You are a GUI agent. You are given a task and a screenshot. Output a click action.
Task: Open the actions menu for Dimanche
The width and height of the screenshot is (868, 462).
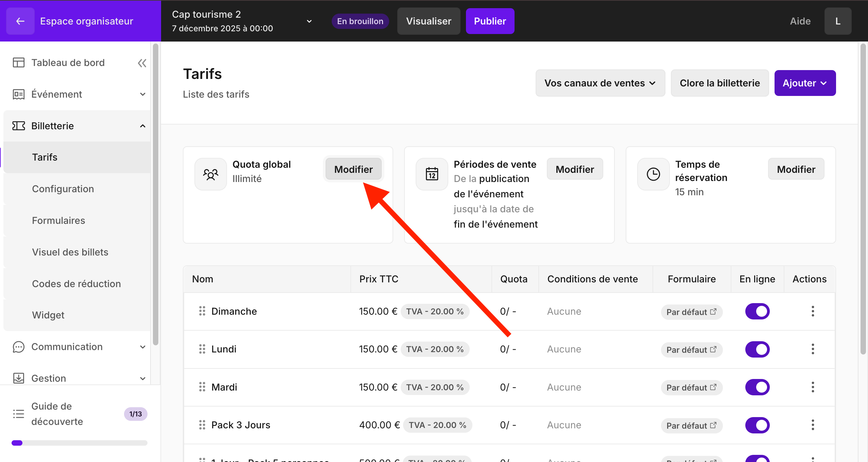[813, 311]
